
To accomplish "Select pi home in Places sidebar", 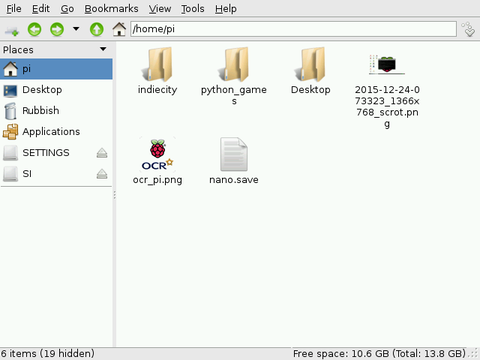I will coord(56,69).
